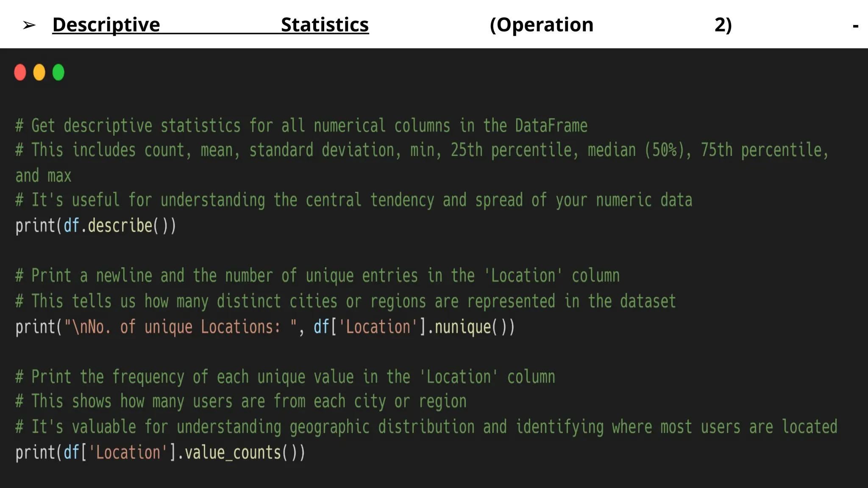Click the underlined word Statistics

tap(325, 25)
